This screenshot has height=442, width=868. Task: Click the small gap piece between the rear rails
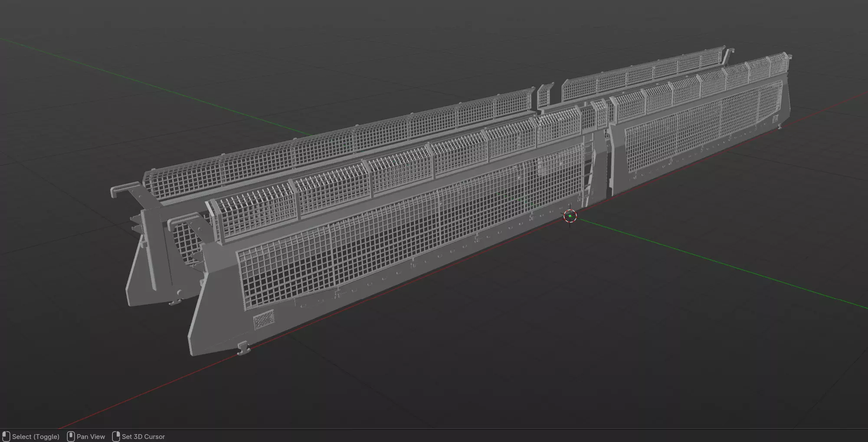545,95
